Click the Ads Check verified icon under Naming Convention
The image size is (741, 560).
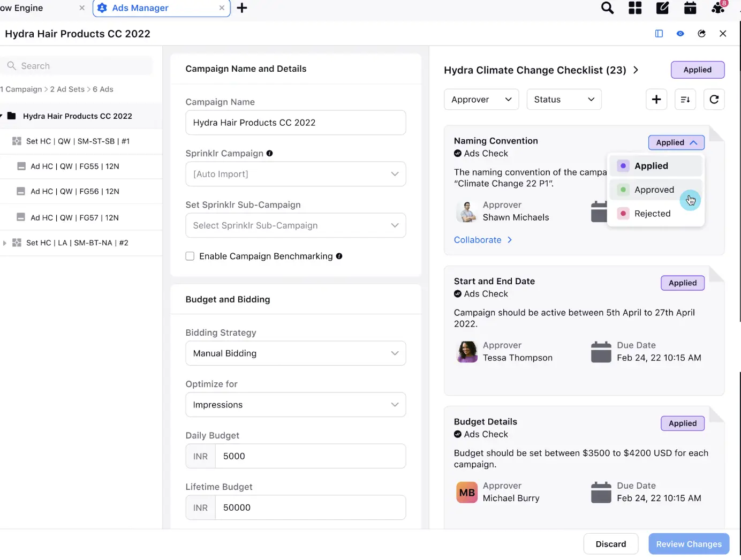[x=458, y=154]
